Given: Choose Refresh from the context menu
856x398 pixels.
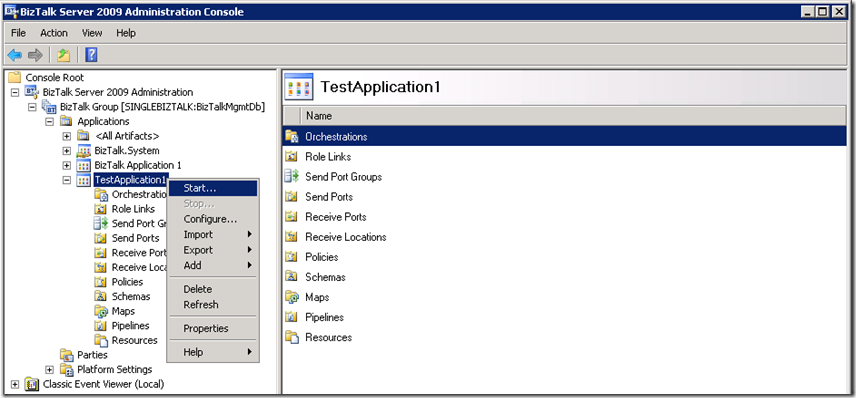Looking at the screenshot, I should tap(213, 305).
